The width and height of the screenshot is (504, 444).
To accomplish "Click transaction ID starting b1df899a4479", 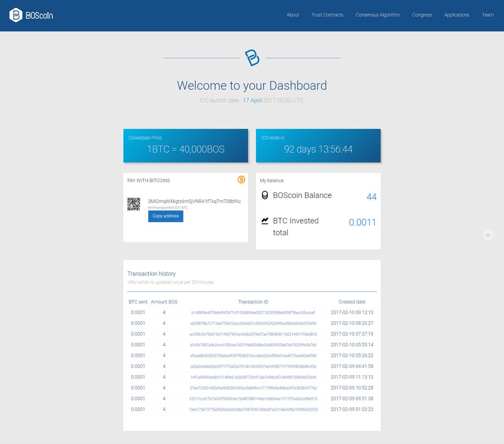I will (x=253, y=313).
